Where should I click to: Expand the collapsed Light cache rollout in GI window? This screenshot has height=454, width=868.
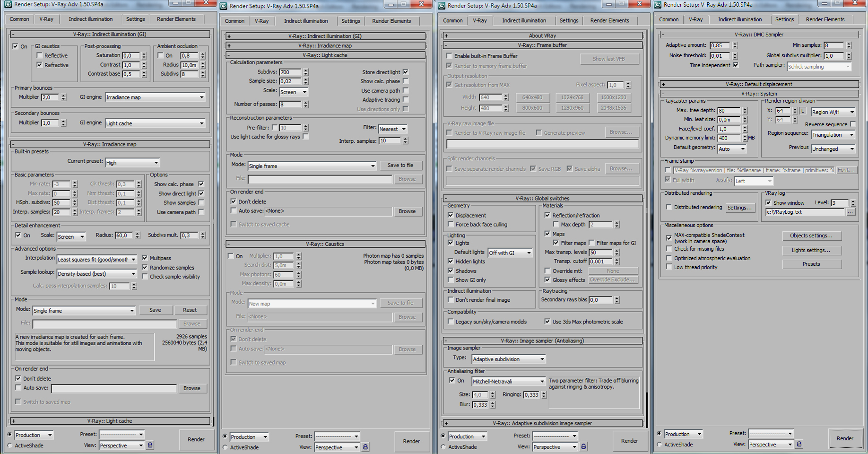pyautogui.click(x=109, y=421)
